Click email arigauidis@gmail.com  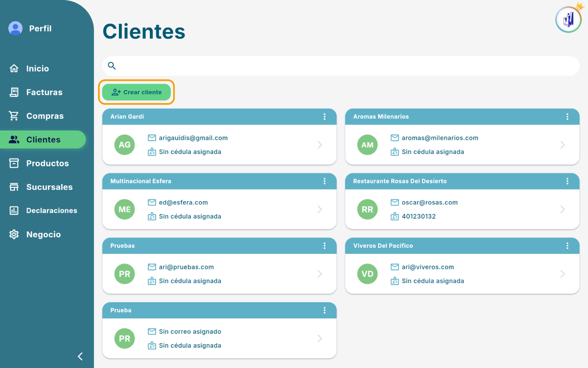coord(193,138)
